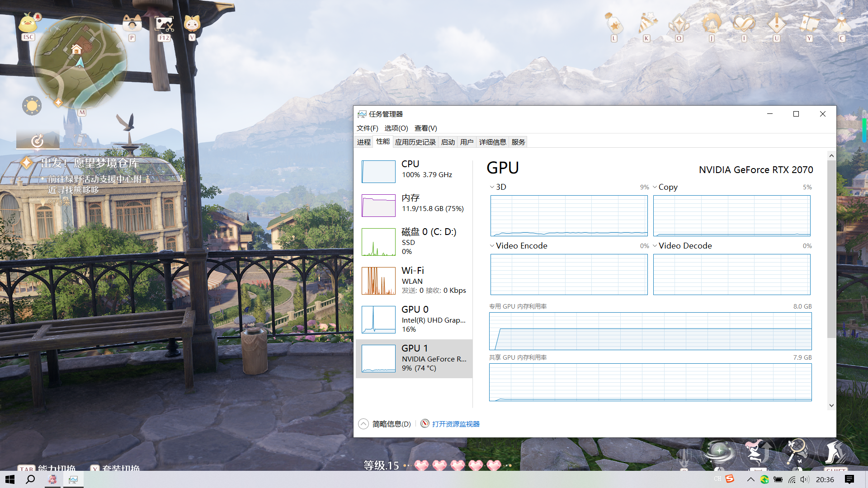Image resolution: width=868 pixels, height=488 pixels.
Task: Click the Sogou input icon in system tray
Action: (729, 480)
